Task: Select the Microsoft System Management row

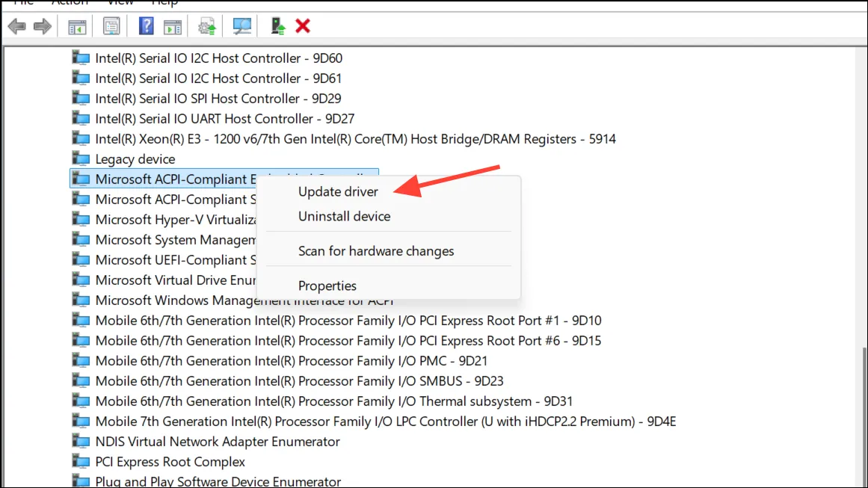Action: click(176, 240)
